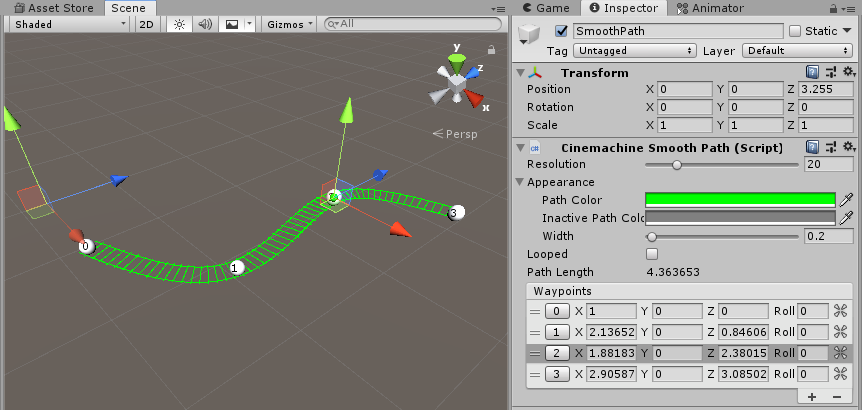Open Transform preset icon
Image resolution: width=862 pixels, height=410 pixels.
pyautogui.click(x=831, y=72)
